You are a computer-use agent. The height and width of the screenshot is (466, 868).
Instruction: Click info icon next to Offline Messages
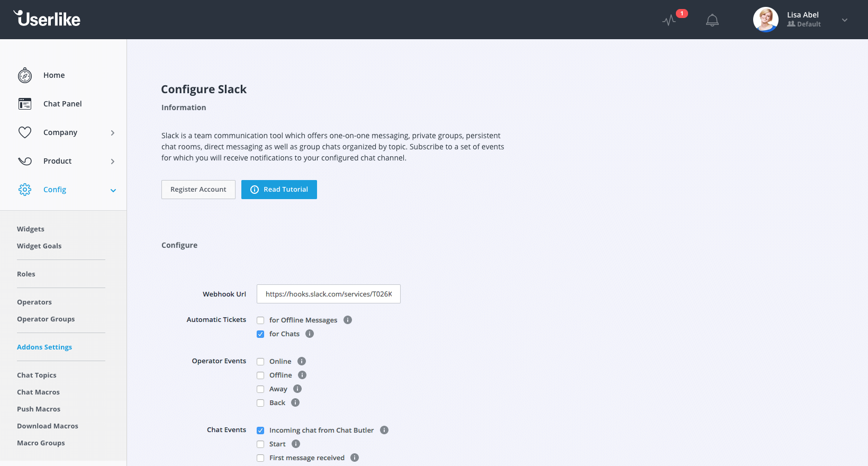(348, 320)
